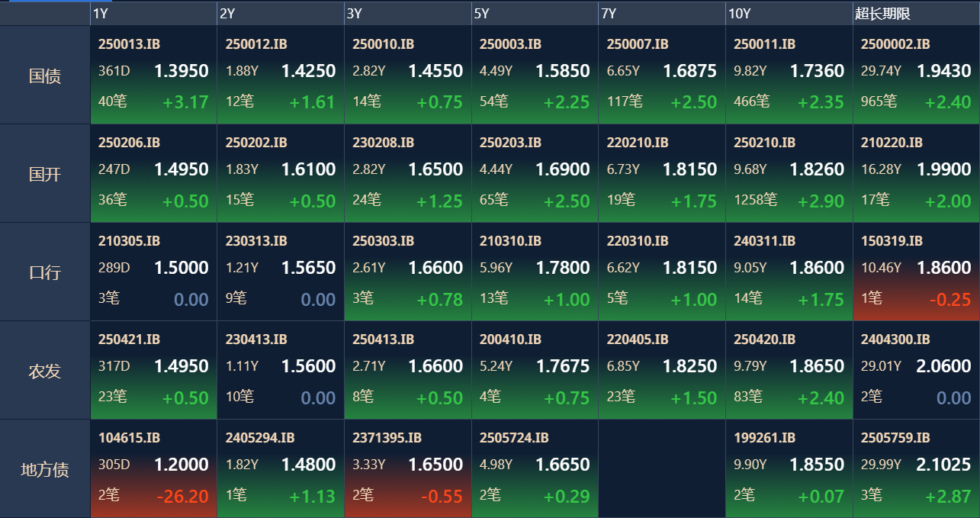The height and width of the screenshot is (518, 980).
Task: Click 104615.IB cell showing -26.20
Action: (x=153, y=468)
